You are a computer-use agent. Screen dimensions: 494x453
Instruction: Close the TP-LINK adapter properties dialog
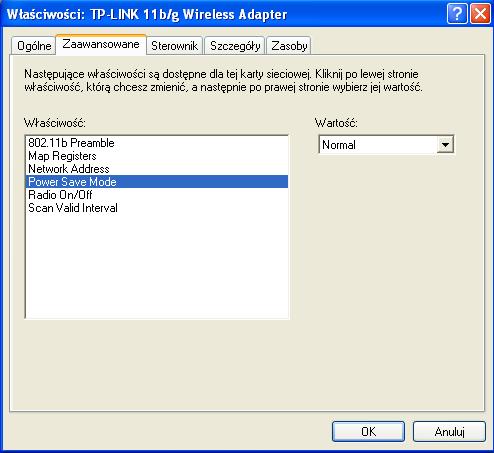[480, 14]
